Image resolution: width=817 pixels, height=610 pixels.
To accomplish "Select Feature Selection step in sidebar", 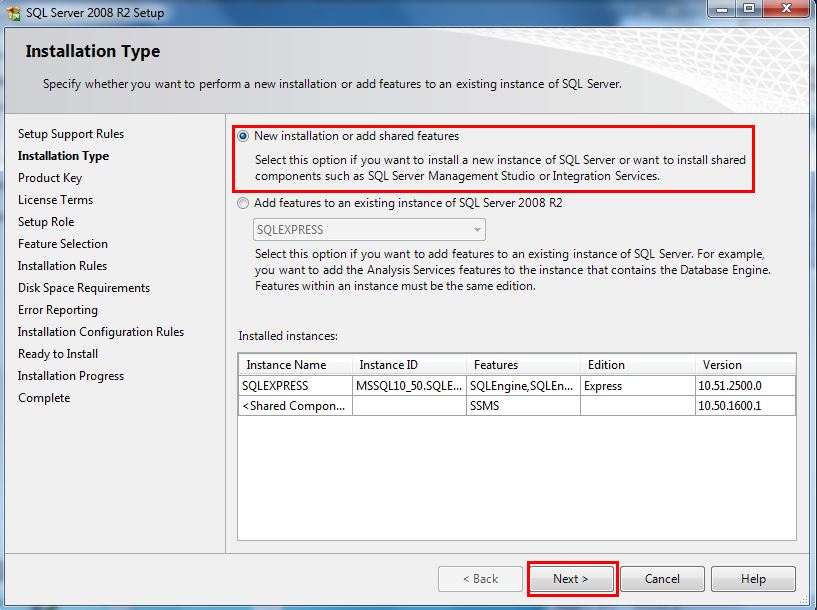I will [63, 244].
